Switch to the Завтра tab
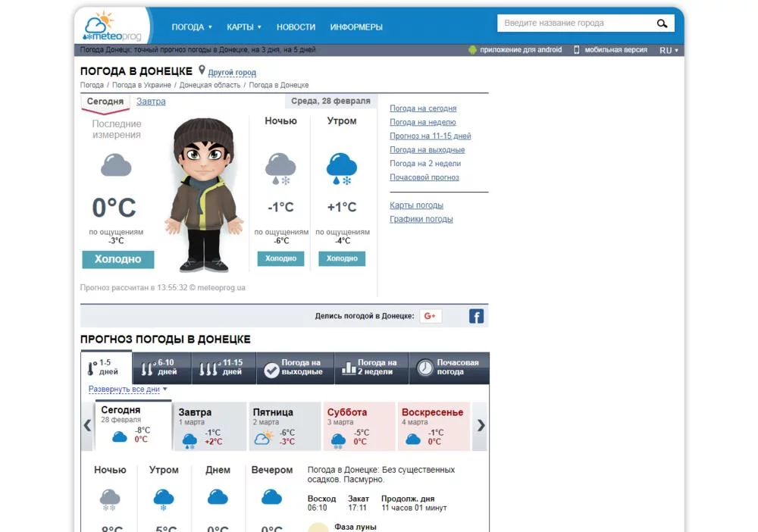758x532 pixels. [151, 102]
